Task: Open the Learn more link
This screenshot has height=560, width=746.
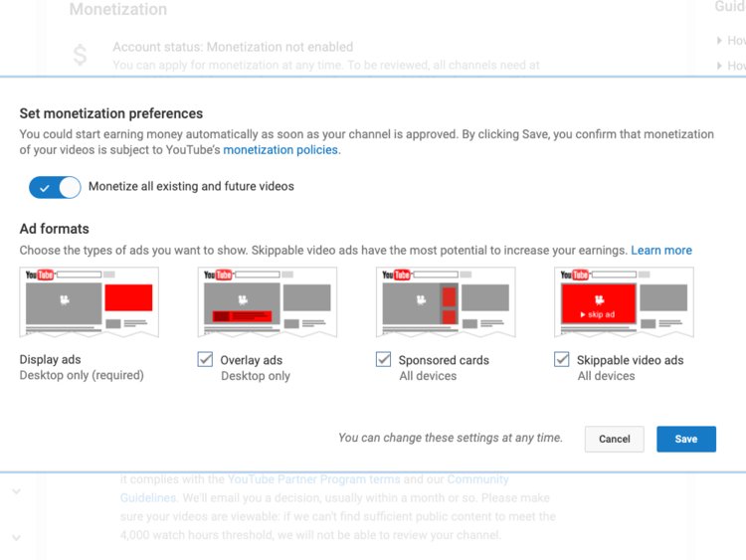Action: point(661,251)
